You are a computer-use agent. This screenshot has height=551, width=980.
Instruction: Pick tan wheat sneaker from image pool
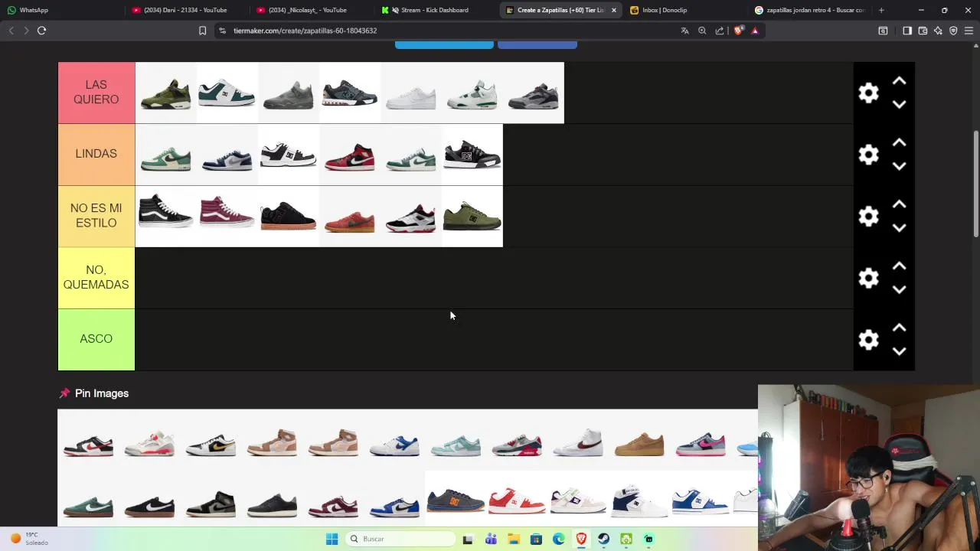[x=639, y=442]
